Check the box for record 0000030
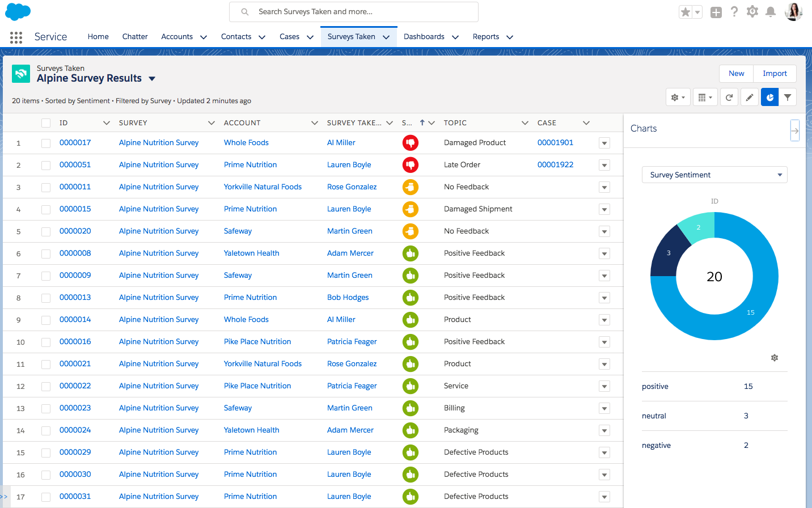812x508 pixels. (46, 475)
